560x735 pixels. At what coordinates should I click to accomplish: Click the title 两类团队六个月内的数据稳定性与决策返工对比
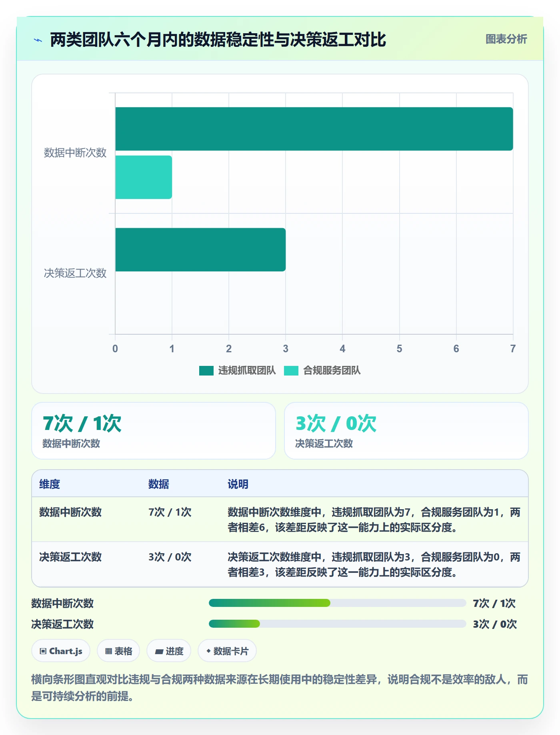pyautogui.click(x=218, y=40)
